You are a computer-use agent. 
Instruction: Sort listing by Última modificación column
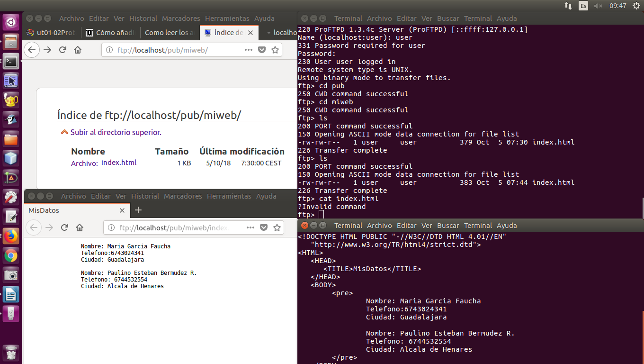click(242, 152)
